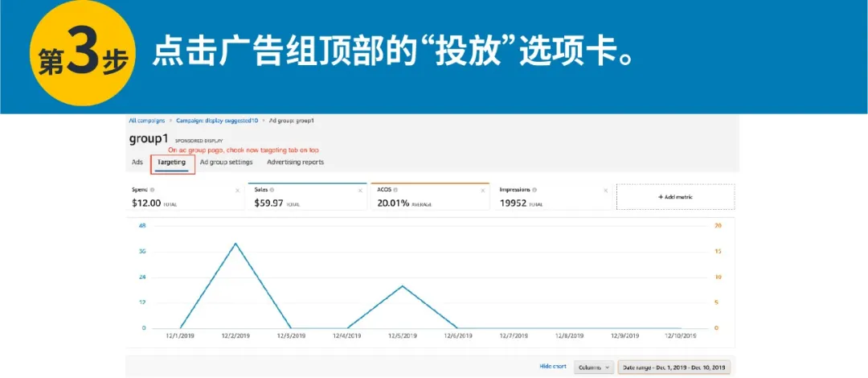868x378 pixels.
Task: Click the chart peak at 12/5/2019
Action: coord(402,286)
